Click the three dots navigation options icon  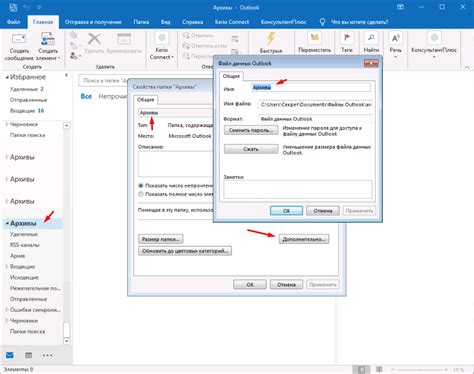(x=47, y=355)
